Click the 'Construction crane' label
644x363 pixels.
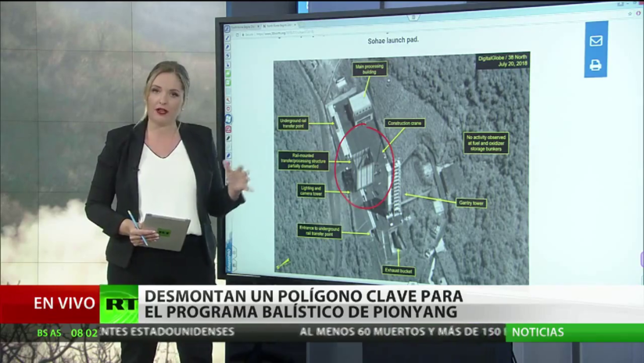(405, 124)
